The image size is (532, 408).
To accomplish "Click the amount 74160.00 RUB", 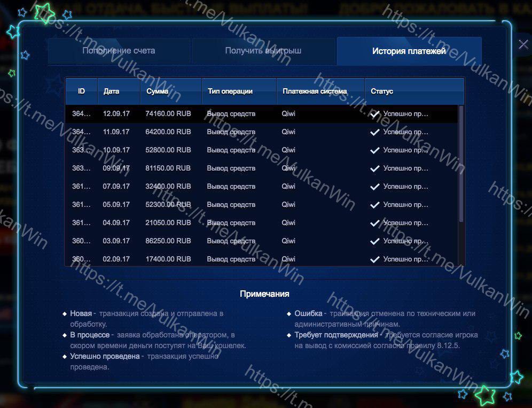I will pyautogui.click(x=168, y=114).
